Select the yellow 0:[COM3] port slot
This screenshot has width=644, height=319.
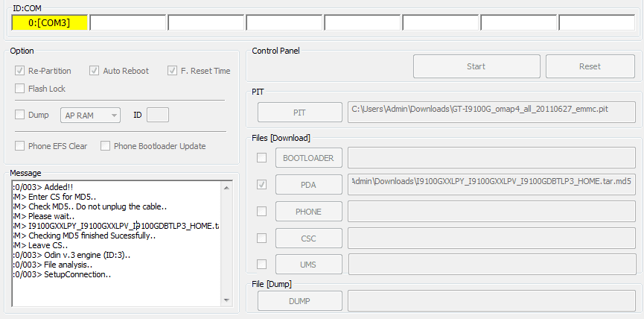(49, 22)
